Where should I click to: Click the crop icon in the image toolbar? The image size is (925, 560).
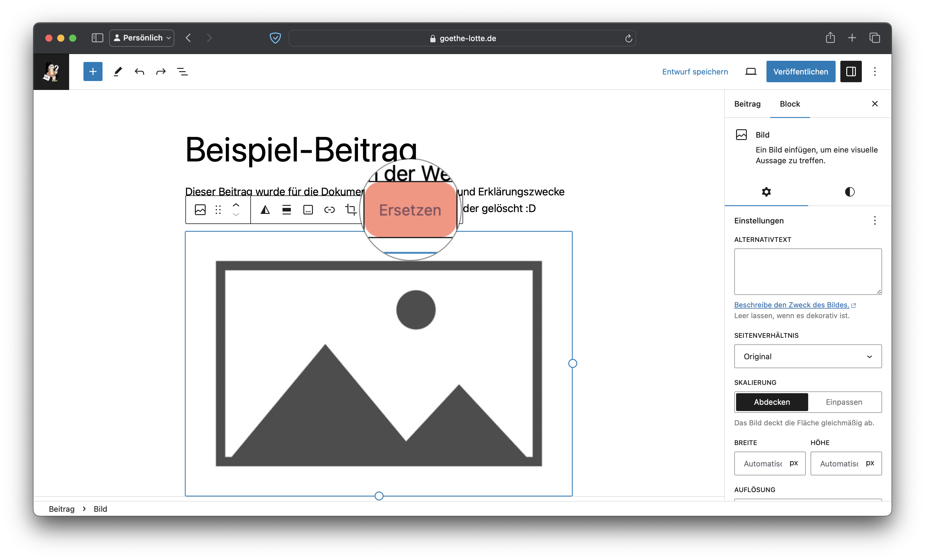coord(351,209)
